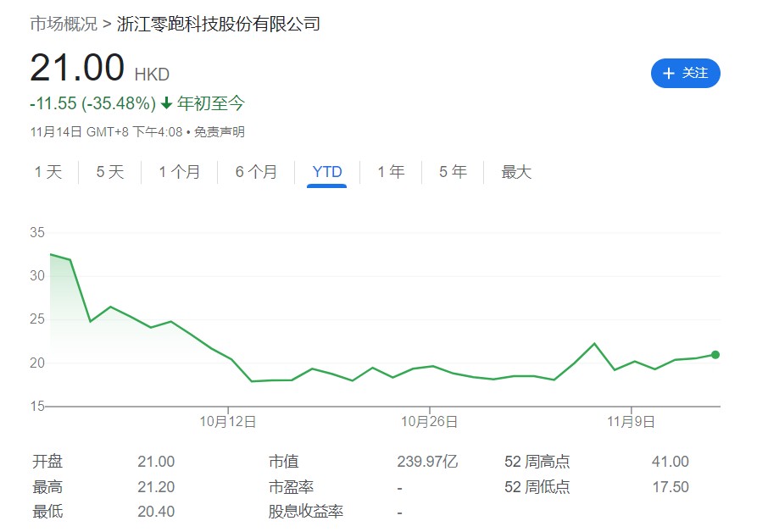Switch to the 6 个月 range tab

pos(256,172)
